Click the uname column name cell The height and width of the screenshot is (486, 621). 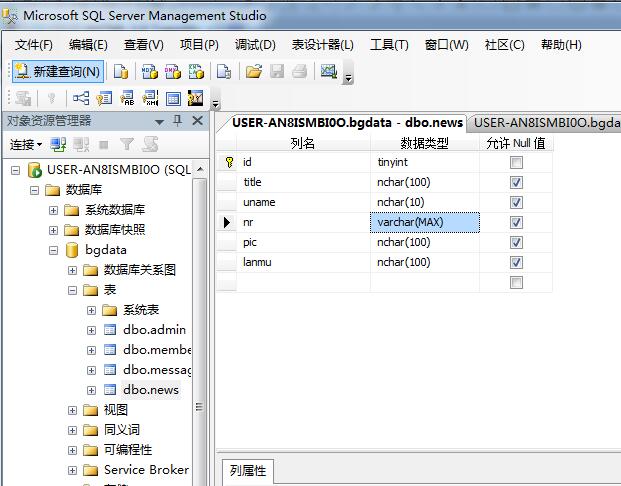pos(303,202)
